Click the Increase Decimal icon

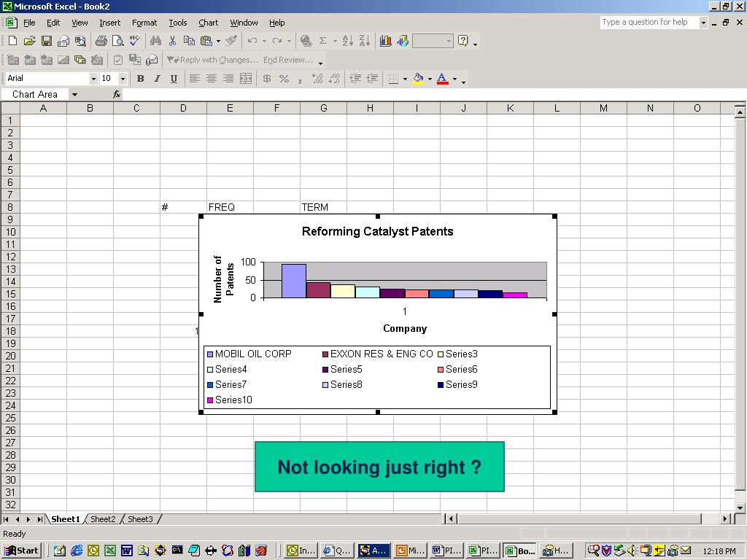point(317,79)
